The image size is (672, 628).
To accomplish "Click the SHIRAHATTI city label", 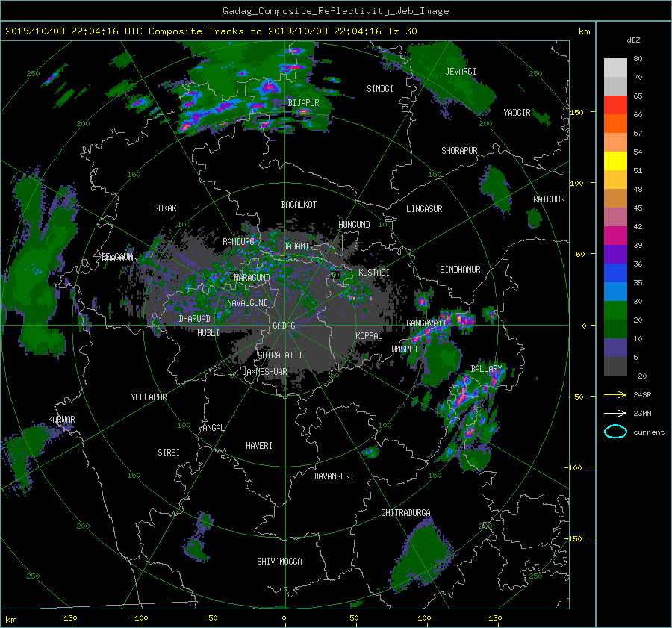I will tap(280, 355).
